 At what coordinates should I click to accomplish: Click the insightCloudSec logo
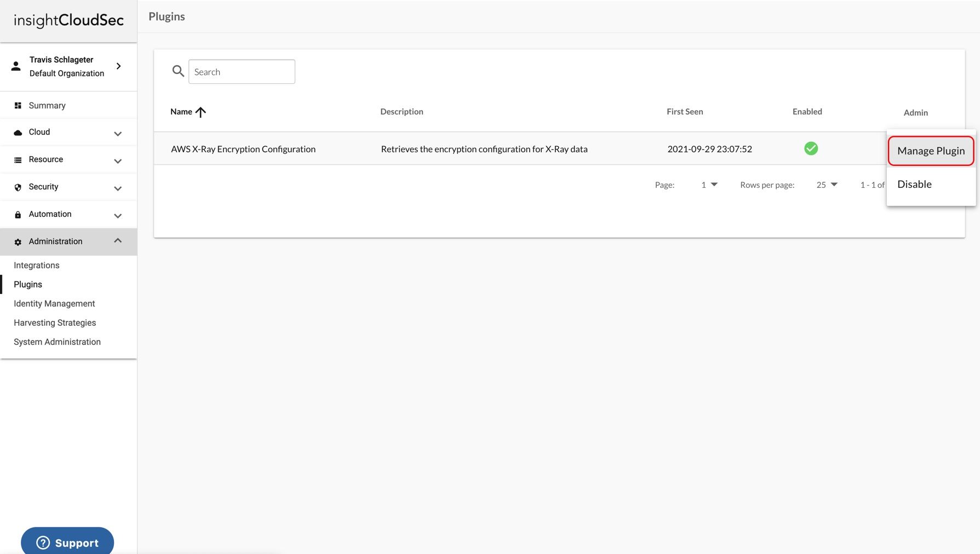pyautogui.click(x=68, y=20)
